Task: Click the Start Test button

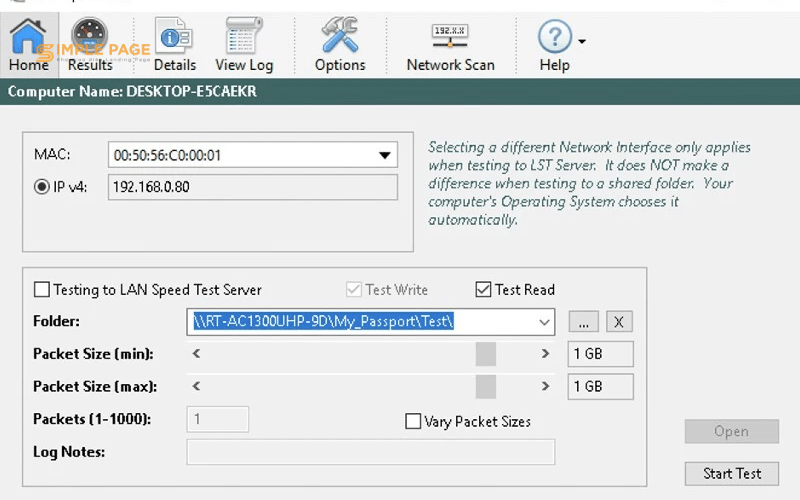Action: point(732,473)
